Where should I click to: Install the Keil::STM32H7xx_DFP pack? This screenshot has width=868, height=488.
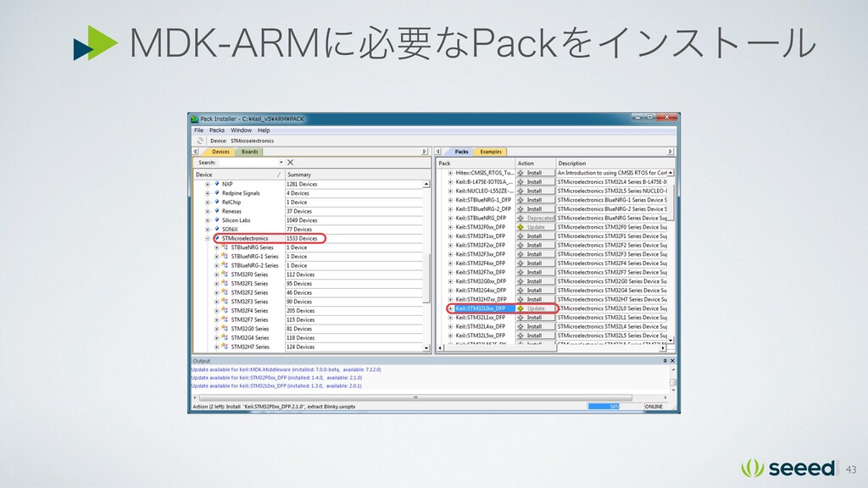[x=536, y=299]
